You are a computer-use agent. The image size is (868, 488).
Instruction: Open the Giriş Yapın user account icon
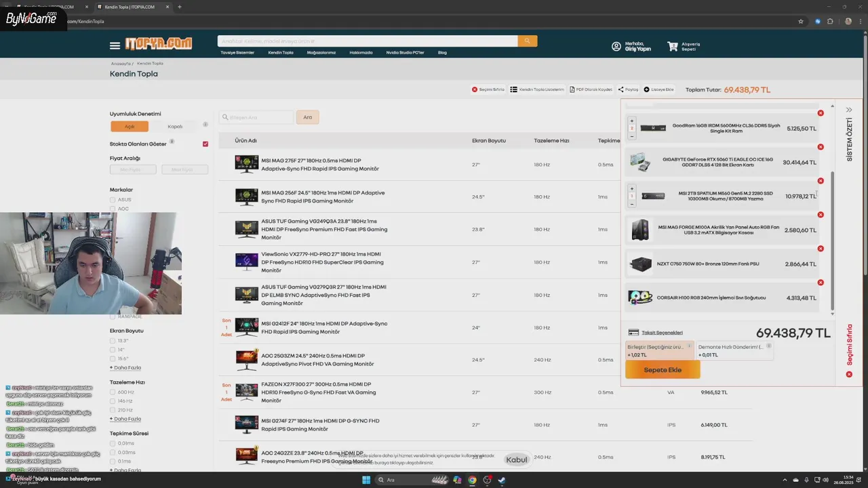point(616,46)
